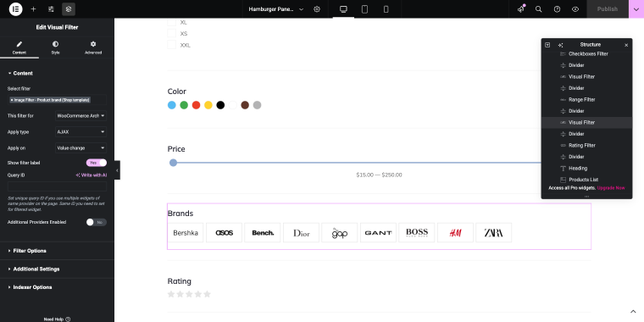
Task: Click the dock icon in Structure panel
Action: coord(547,45)
